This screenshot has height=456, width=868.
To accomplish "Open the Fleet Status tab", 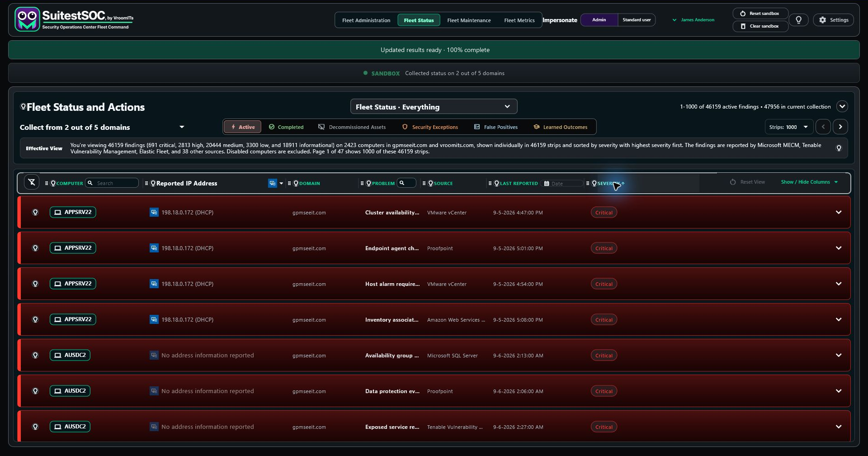I will [x=419, y=20].
